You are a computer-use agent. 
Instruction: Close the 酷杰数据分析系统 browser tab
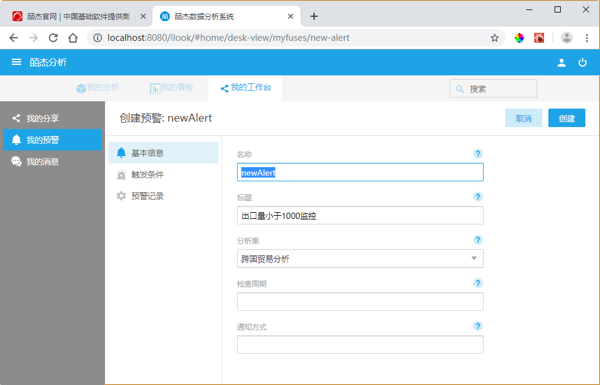click(x=290, y=16)
